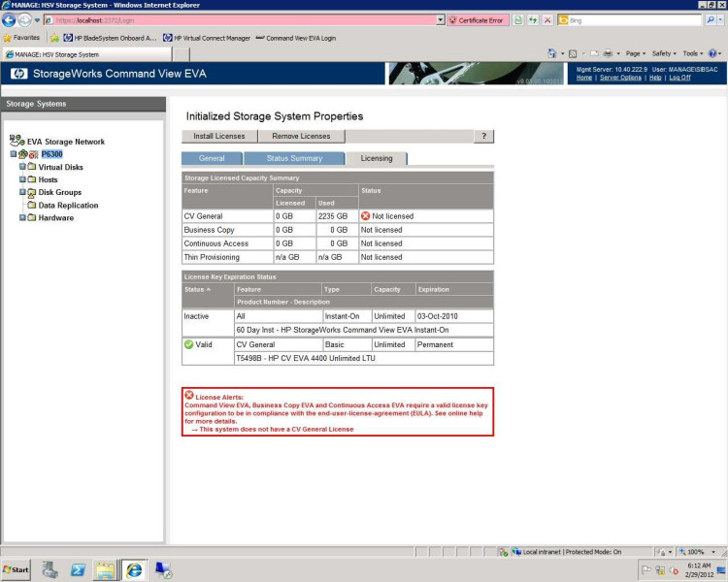Select Hardware tree item

55,217
